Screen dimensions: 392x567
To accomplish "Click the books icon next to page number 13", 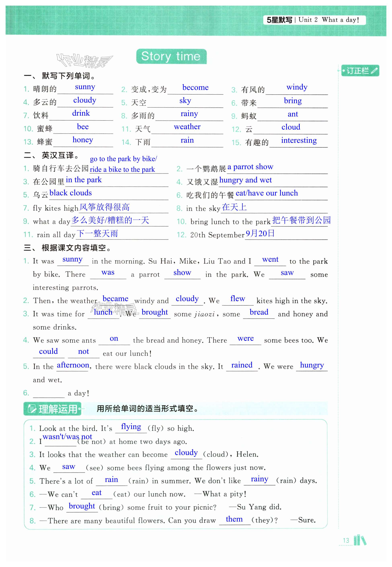I will tap(360, 540).
